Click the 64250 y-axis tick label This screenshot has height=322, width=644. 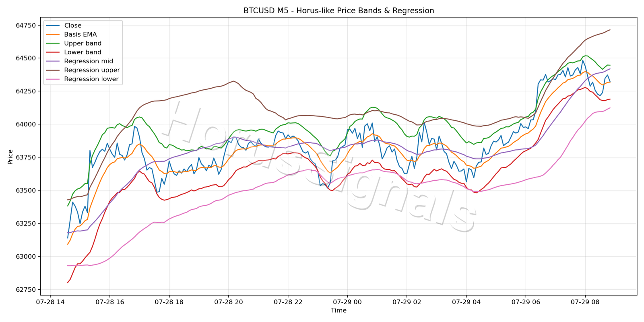[27, 91]
